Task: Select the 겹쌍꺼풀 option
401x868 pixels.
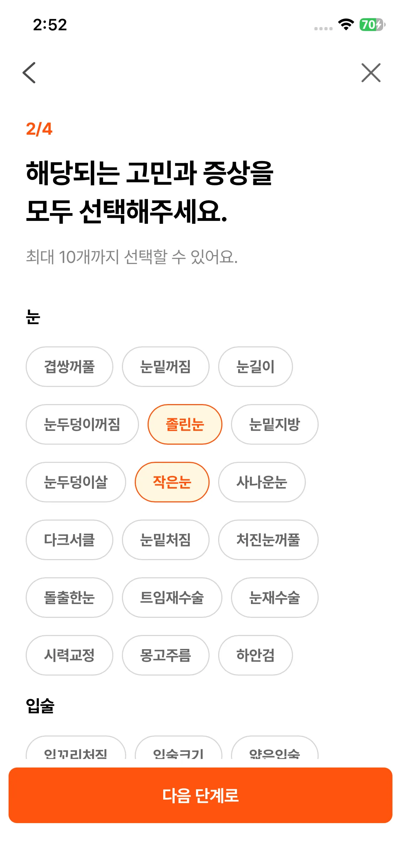Action: pyautogui.click(x=69, y=367)
